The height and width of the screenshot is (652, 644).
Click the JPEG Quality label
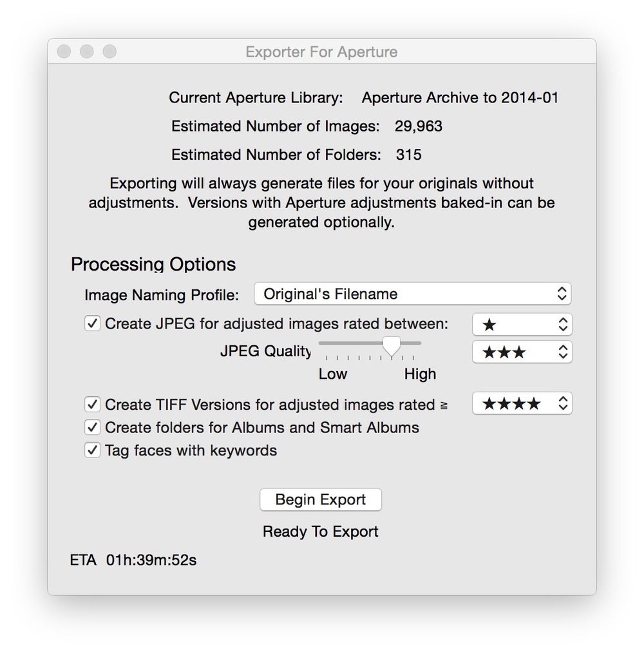tap(266, 351)
